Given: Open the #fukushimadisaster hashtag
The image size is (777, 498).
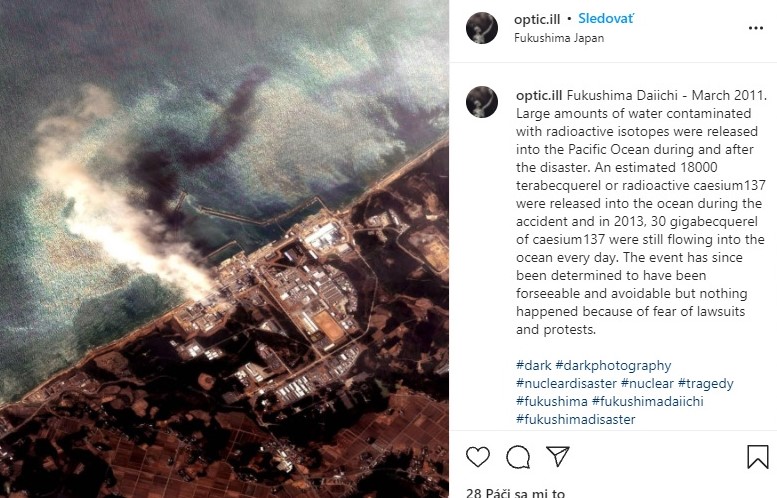Looking at the screenshot, I should pos(575,419).
